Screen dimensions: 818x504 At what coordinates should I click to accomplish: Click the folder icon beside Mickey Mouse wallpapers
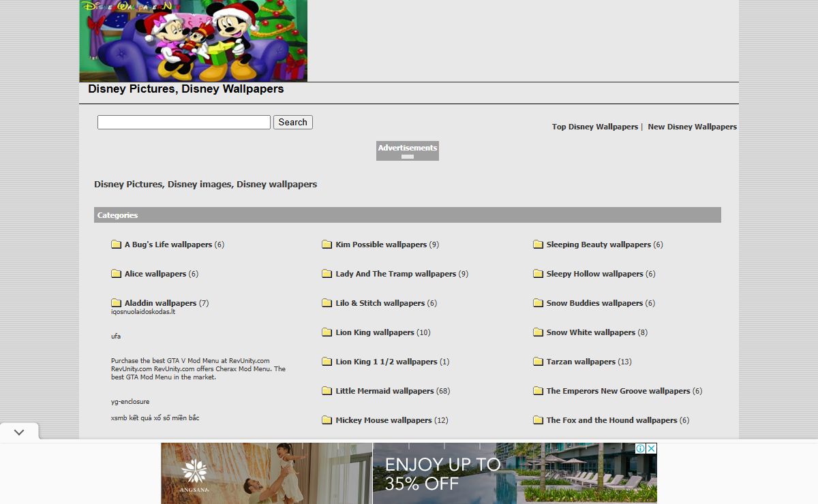pos(327,420)
